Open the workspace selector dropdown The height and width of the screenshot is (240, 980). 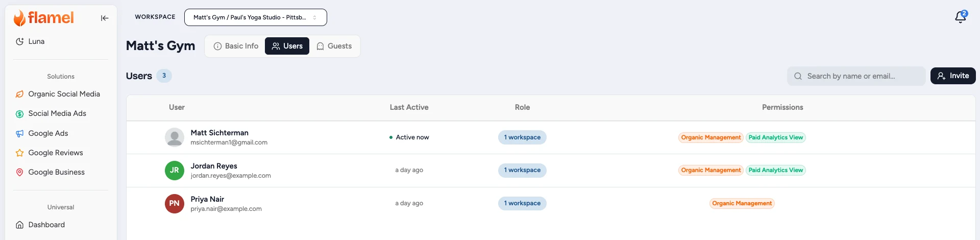pyautogui.click(x=255, y=17)
